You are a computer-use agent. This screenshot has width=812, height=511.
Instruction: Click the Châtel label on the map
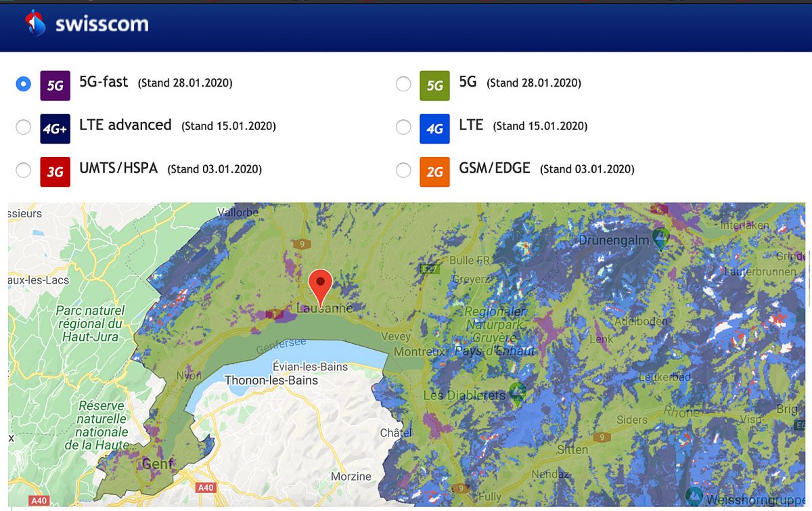(x=396, y=432)
